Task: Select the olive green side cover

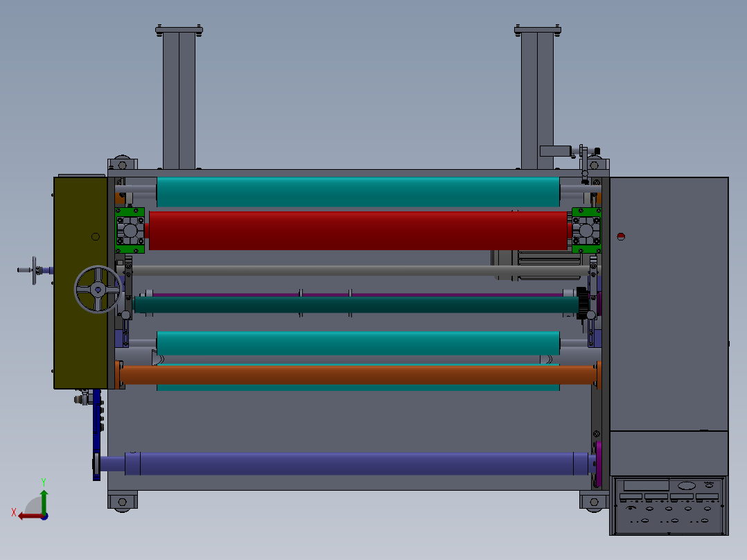Action: pos(80,283)
